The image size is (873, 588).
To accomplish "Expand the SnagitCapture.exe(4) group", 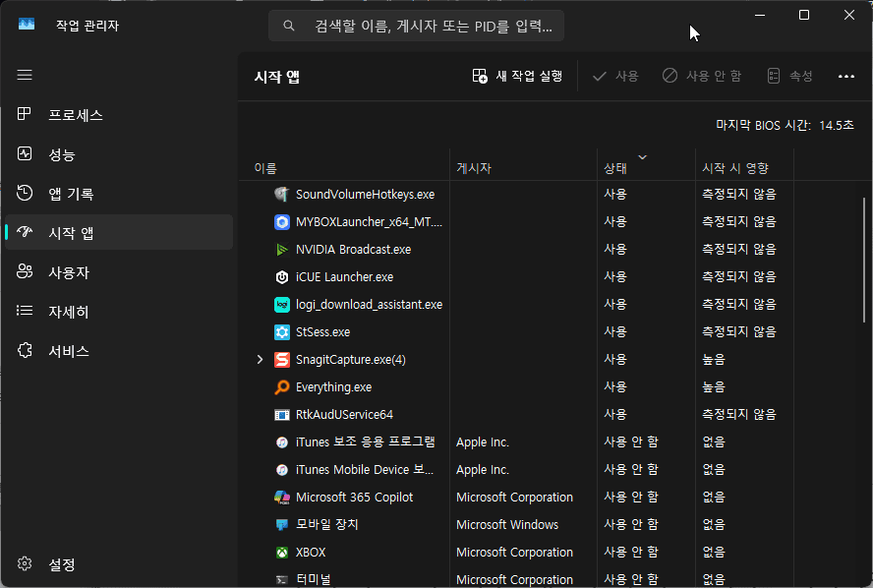I will click(x=260, y=359).
